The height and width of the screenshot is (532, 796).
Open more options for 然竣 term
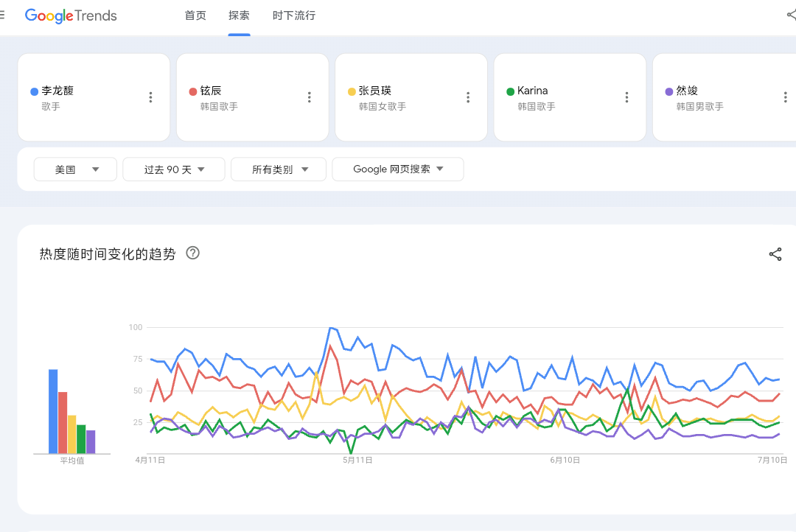click(x=786, y=97)
